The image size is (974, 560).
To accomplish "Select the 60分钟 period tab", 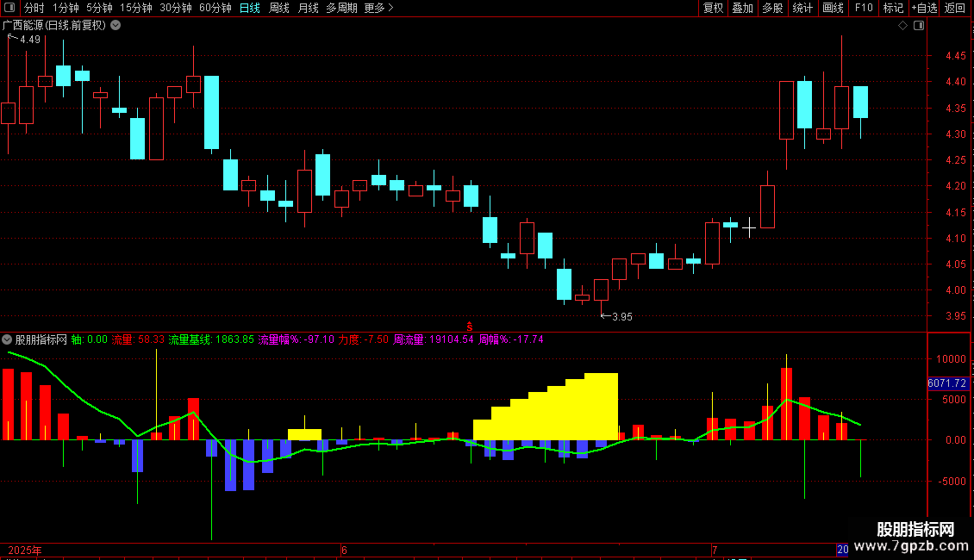I will tap(215, 8).
